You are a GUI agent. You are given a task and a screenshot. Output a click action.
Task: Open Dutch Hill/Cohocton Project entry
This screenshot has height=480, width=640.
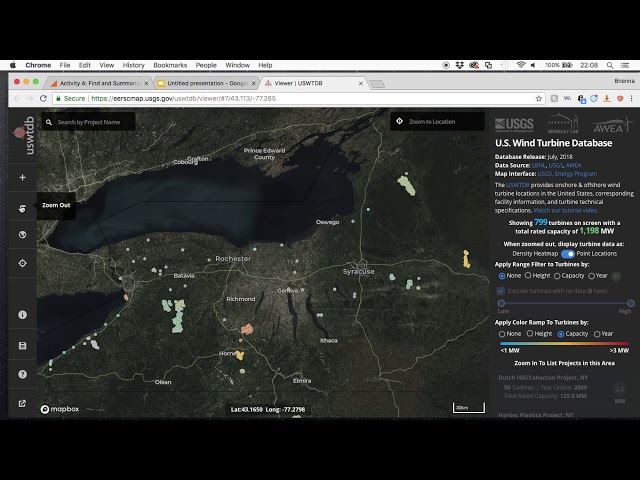coord(563,387)
